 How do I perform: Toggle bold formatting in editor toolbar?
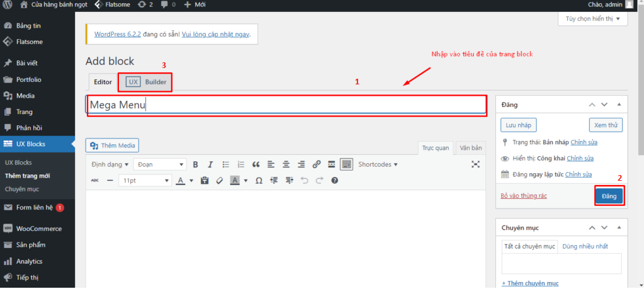(x=195, y=164)
